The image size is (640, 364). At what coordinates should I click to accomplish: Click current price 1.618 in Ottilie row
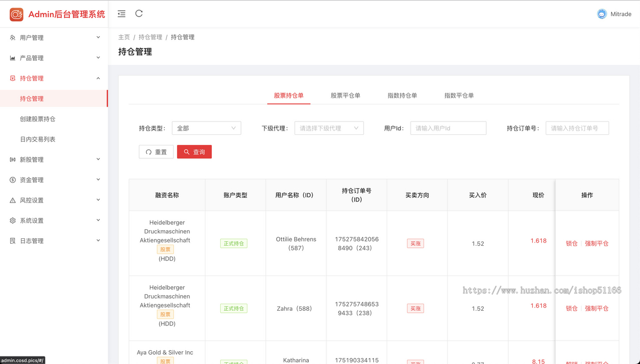(x=539, y=241)
